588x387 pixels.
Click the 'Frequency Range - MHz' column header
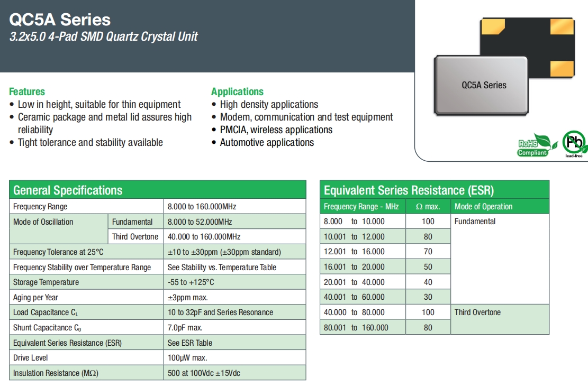(x=361, y=206)
